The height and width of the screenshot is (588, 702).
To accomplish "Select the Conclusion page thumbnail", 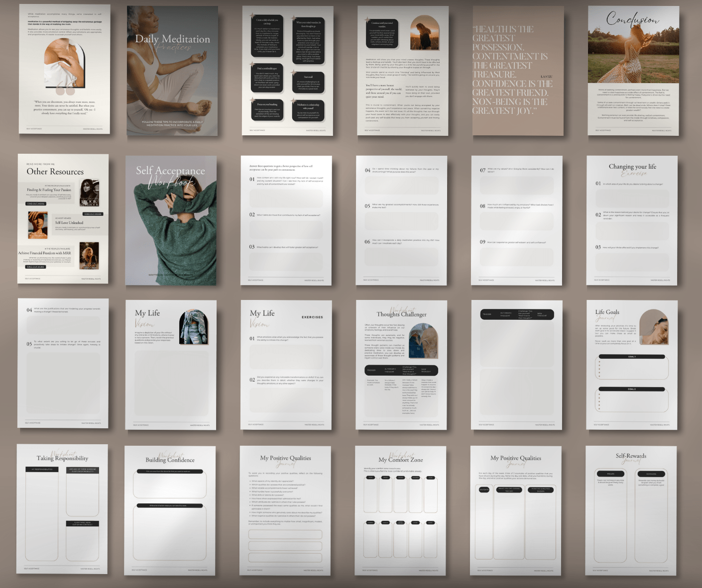I will tap(633, 71).
